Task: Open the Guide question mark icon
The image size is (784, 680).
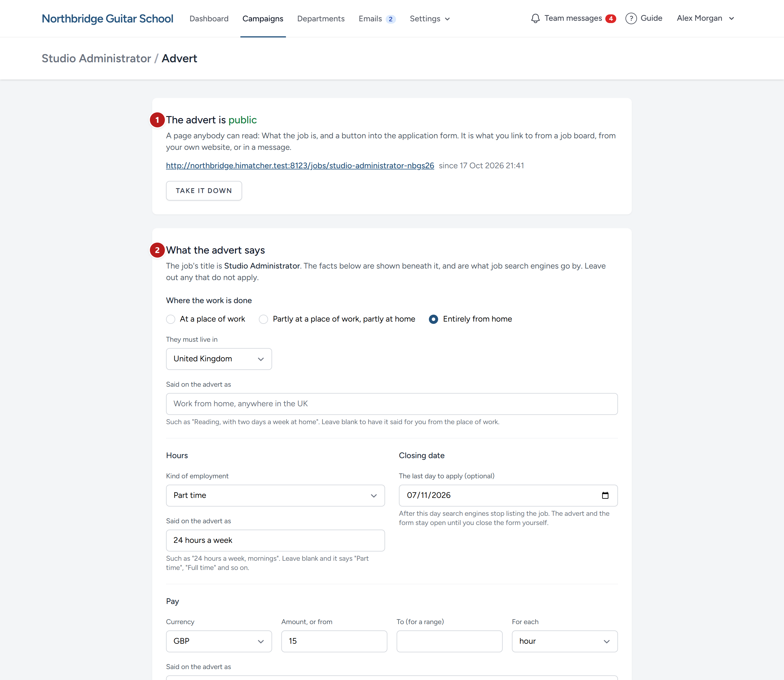Action: click(x=631, y=18)
